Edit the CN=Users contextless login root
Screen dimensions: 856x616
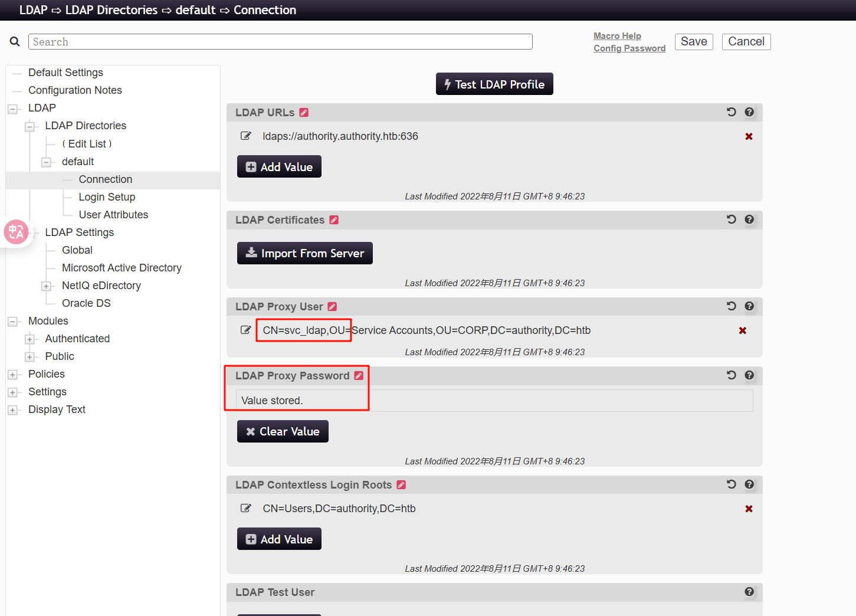coord(245,509)
